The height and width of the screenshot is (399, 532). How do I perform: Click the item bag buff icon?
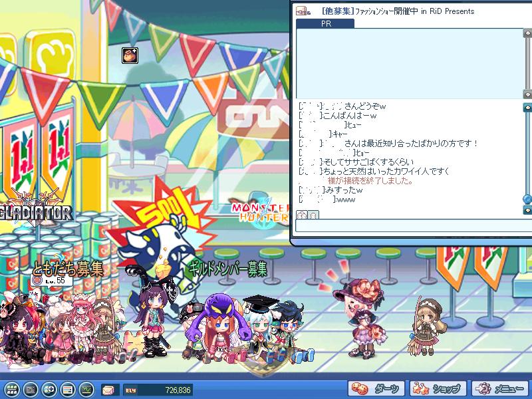130,55
